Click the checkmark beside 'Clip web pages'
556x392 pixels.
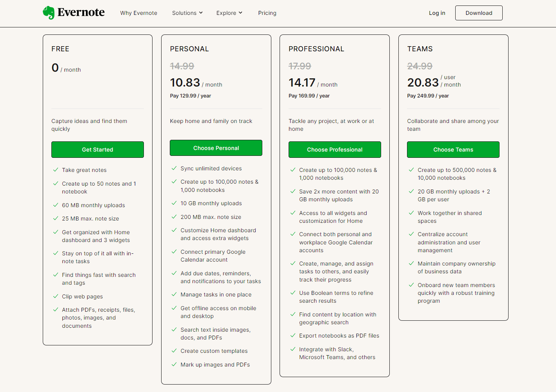pyautogui.click(x=56, y=296)
